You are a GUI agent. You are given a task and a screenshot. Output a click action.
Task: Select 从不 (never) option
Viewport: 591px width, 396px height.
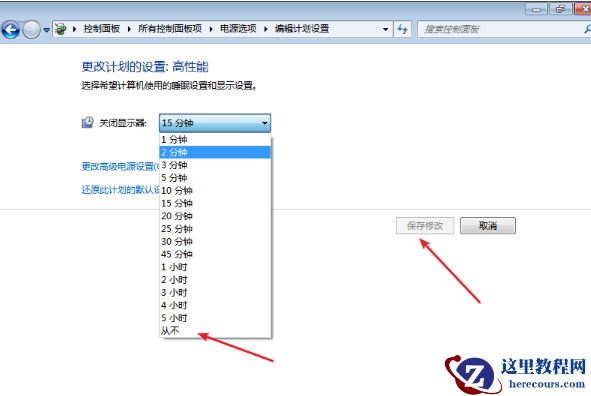tap(215, 331)
